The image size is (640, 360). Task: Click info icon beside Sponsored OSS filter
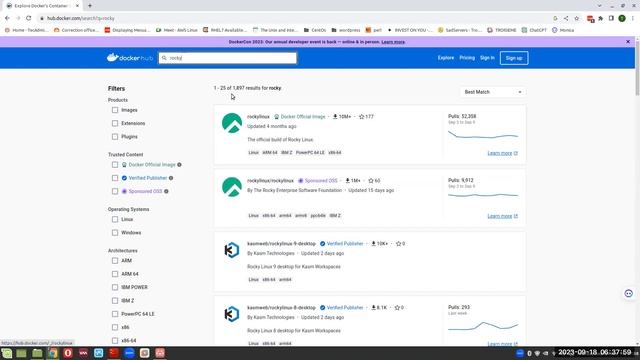point(166,191)
